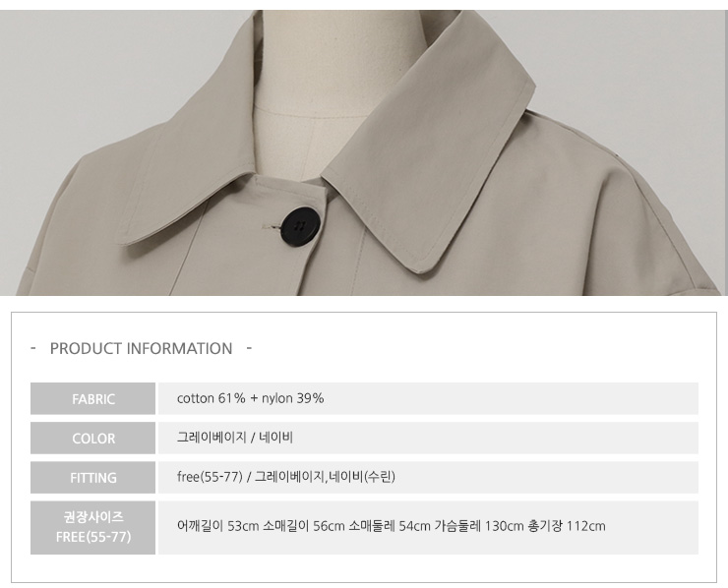This screenshot has width=728, height=588.
Task: Click the 가슴둘레 130cm measurement
Action: [x=479, y=526]
